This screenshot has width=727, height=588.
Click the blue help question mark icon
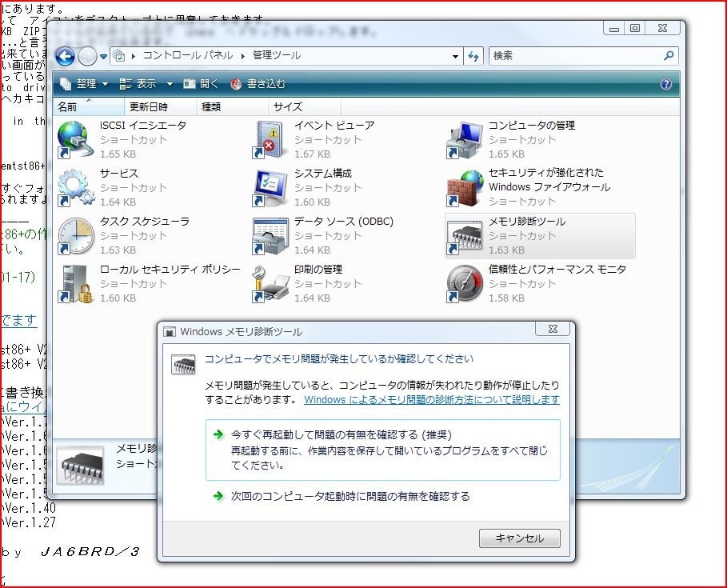665,84
